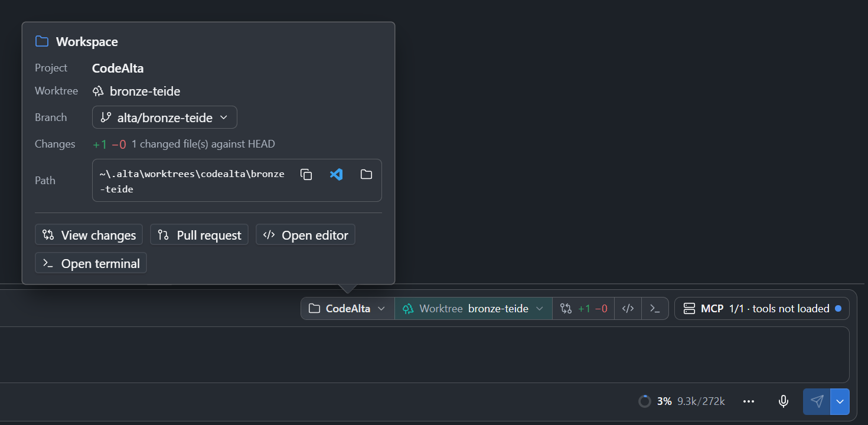Screen dimensions: 868x425
Task: Open the MCP tools status indicator
Action: coord(762,309)
